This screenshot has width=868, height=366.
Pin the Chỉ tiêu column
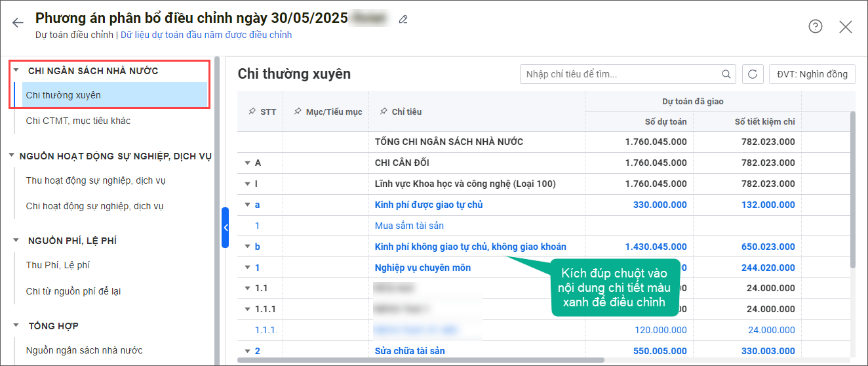coord(384,112)
